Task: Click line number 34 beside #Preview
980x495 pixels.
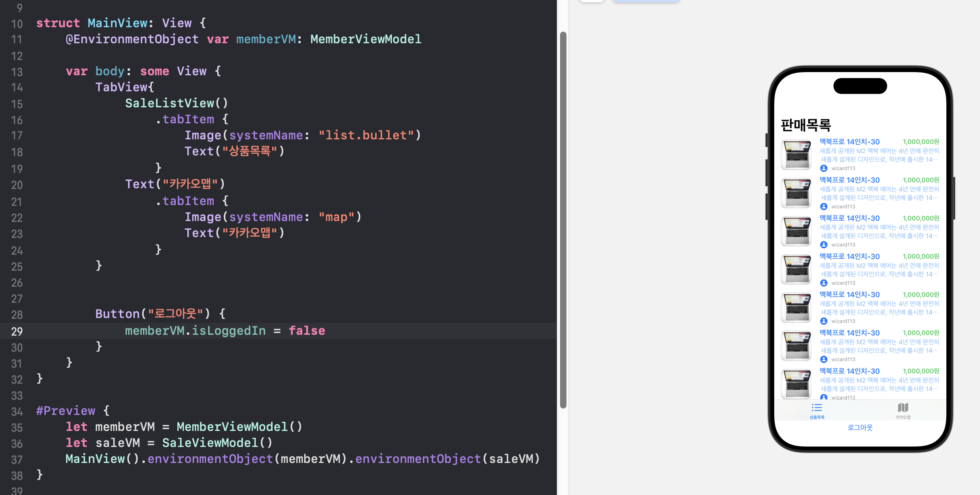Action: click(17, 411)
